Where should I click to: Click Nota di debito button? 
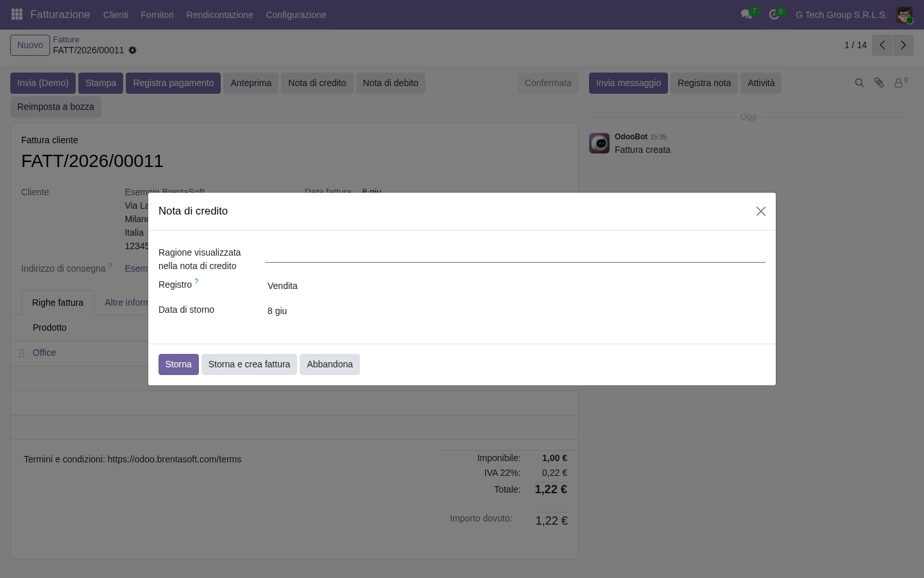click(391, 83)
